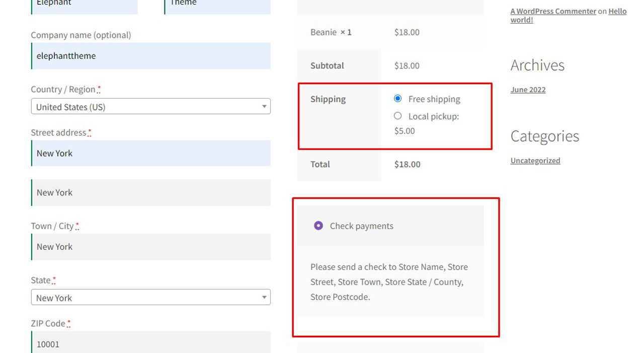Choose the Local pickup shipping option
644x353 pixels.
point(398,116)
